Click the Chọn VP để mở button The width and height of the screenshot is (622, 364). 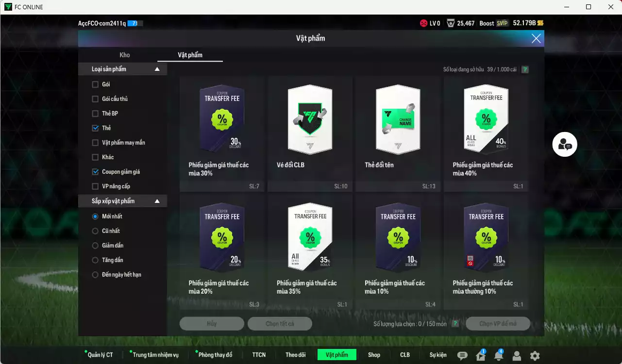(x=498, y=324)
